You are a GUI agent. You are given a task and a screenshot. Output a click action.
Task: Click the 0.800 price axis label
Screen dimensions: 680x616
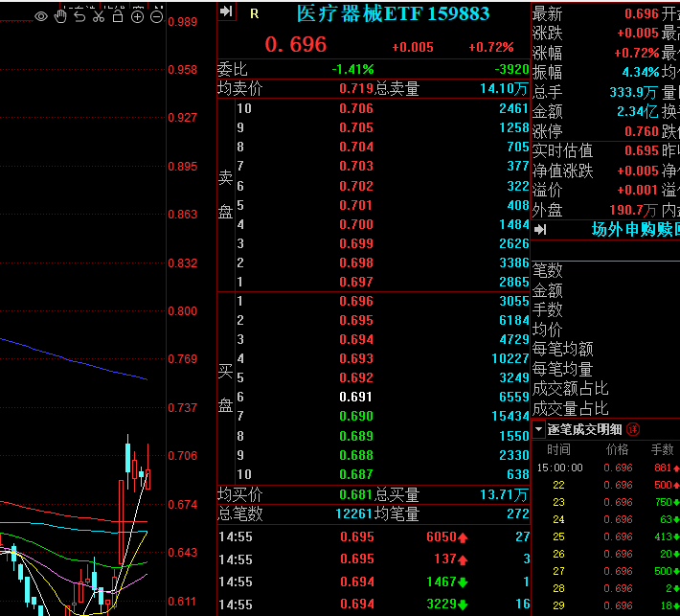pyautogui.click(x=183, y=311)
